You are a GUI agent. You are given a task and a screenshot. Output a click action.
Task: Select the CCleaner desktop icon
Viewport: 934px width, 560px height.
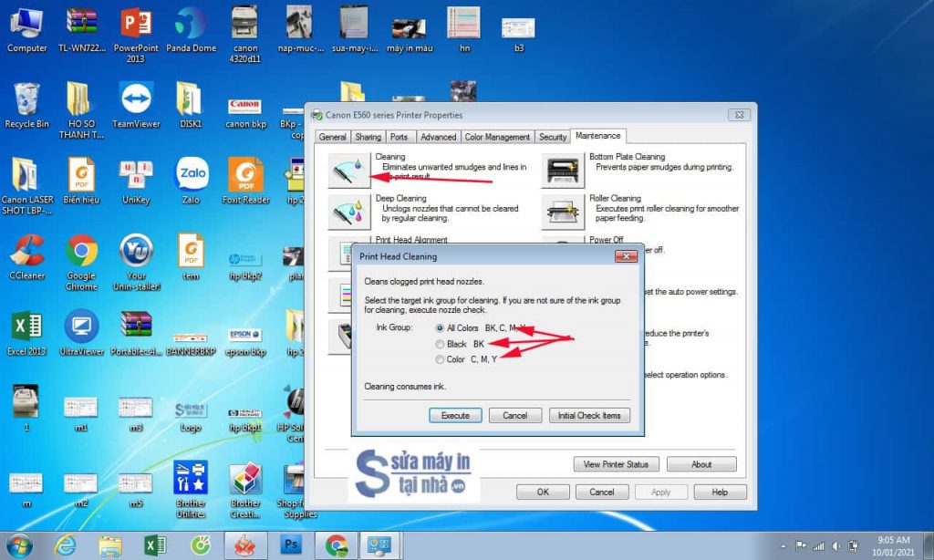[26, 257]
